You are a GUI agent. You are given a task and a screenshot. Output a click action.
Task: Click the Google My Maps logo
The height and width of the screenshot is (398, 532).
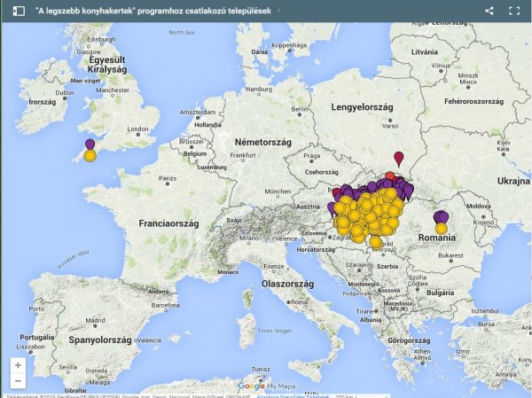265,386
